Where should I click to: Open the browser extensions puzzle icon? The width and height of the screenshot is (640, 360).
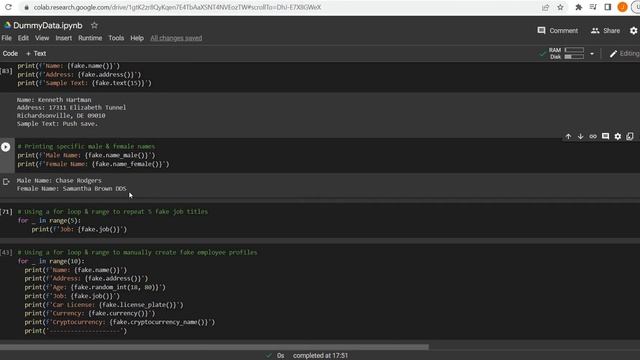click(x=578, y=7)
